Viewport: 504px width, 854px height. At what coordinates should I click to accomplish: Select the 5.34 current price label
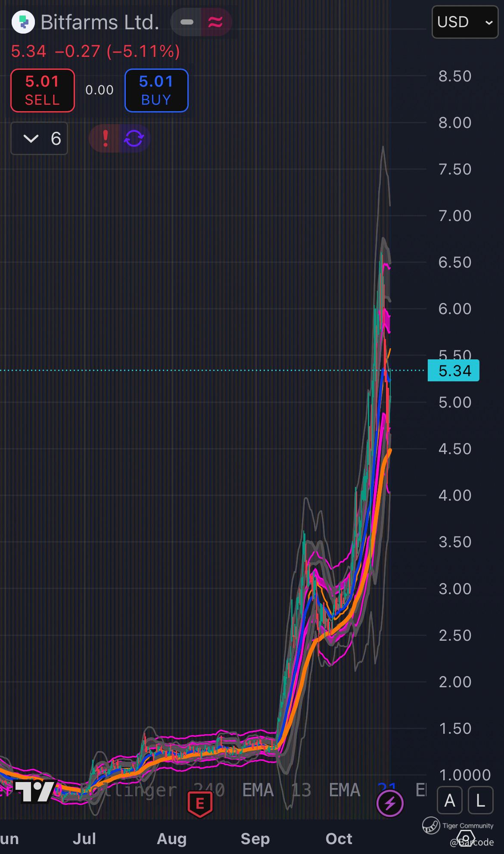point(453,371)
